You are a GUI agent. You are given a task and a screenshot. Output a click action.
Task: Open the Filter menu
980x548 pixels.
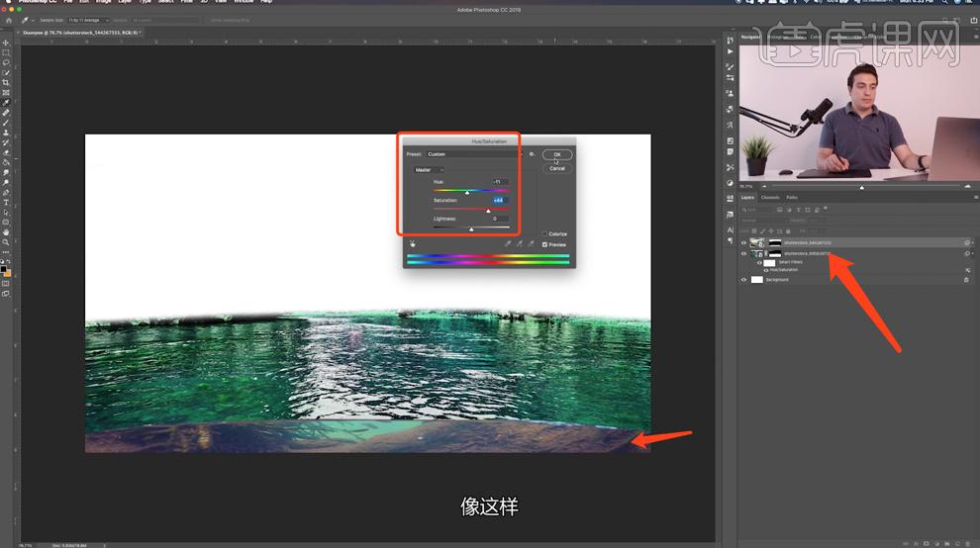pos(186,2)
